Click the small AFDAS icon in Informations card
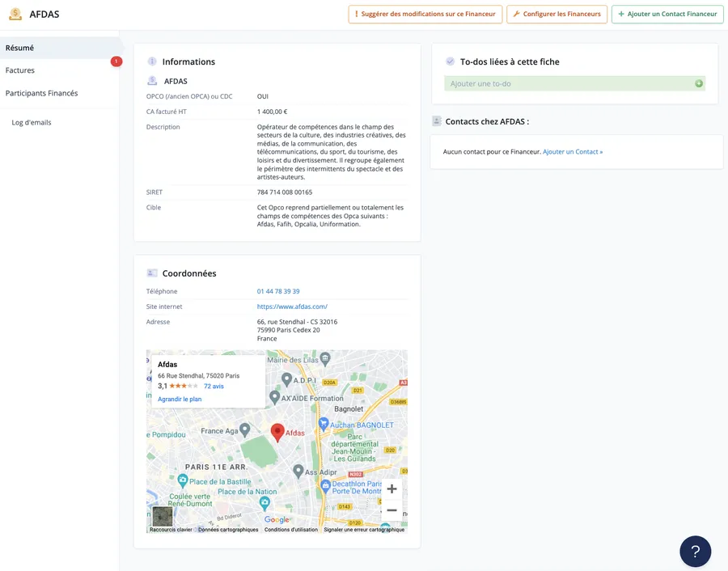Viewport: 728px width, 571px height. (x=152, y=81)
